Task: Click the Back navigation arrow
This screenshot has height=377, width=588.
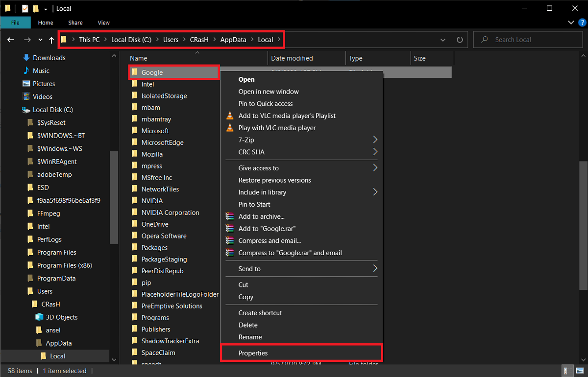Action: coord(11,40)
